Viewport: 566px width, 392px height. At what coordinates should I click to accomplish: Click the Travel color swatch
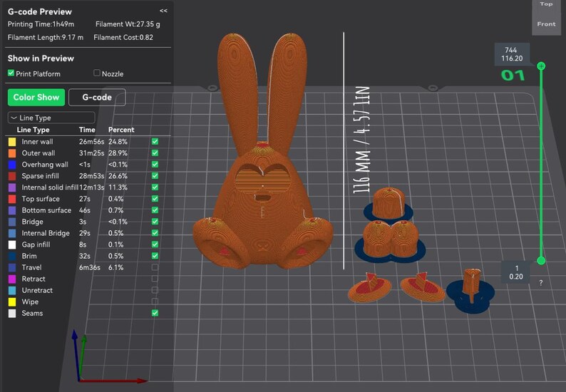pos(12,267)
